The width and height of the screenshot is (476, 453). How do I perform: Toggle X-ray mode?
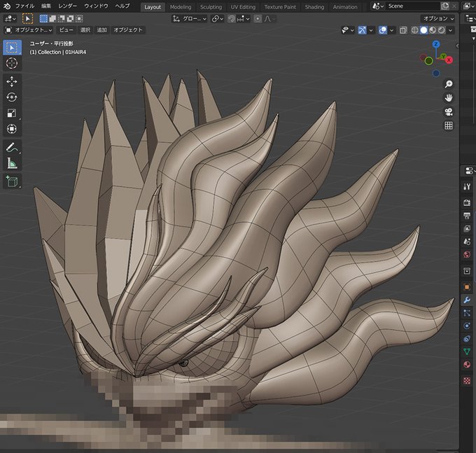403,30
